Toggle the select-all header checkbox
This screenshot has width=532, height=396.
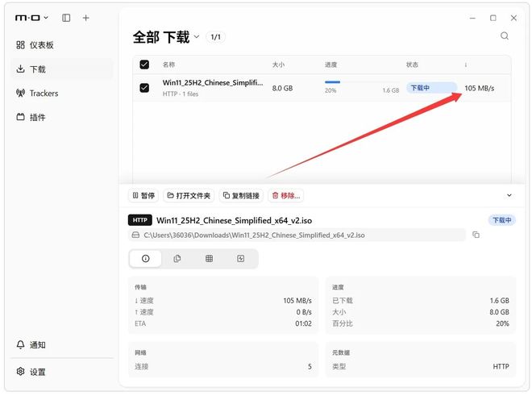tap(144, 65)
